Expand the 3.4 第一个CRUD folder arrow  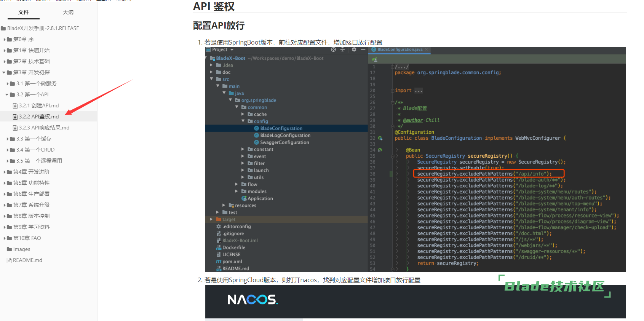(8, 150)
